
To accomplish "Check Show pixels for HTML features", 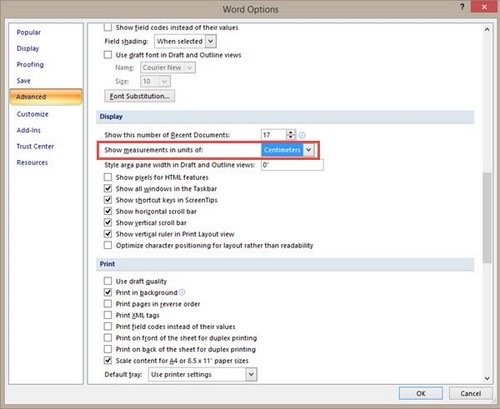I will (x=108, y=177).
